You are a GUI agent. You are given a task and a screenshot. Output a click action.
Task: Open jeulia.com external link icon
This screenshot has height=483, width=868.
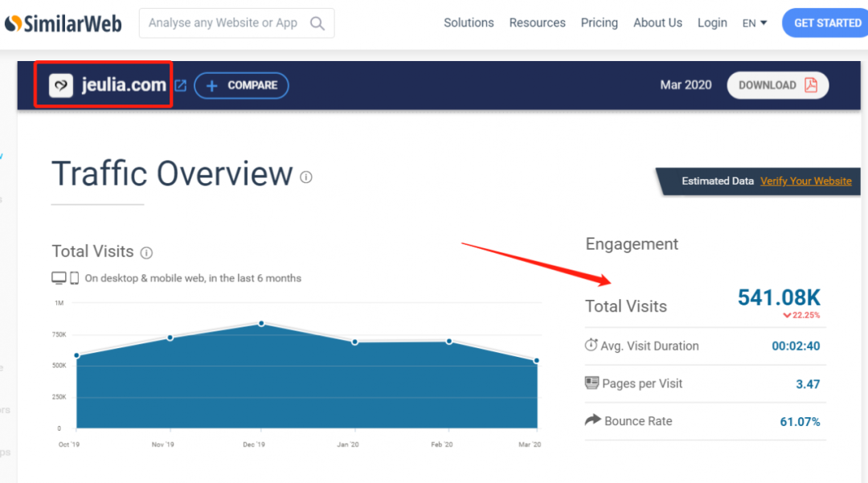point(181,85)
